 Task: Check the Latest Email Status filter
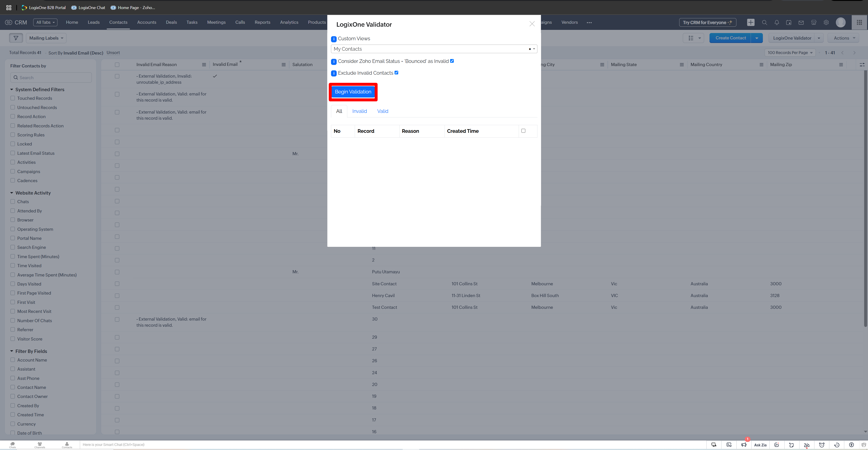[12, 153]
